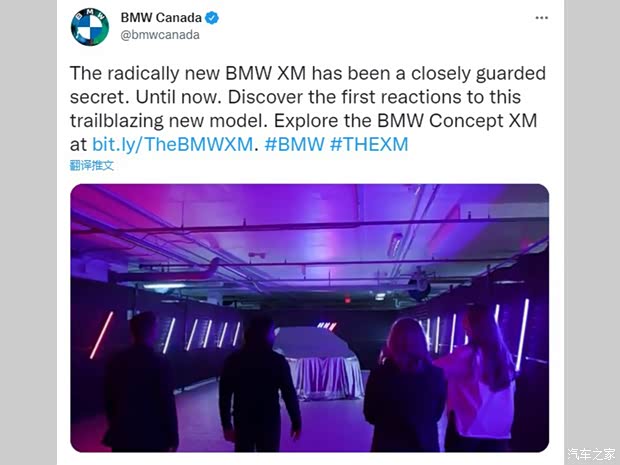This screenshot has height=465, width=620.
Task: Click the @bmwcanada handle
Action: (160, 35)
